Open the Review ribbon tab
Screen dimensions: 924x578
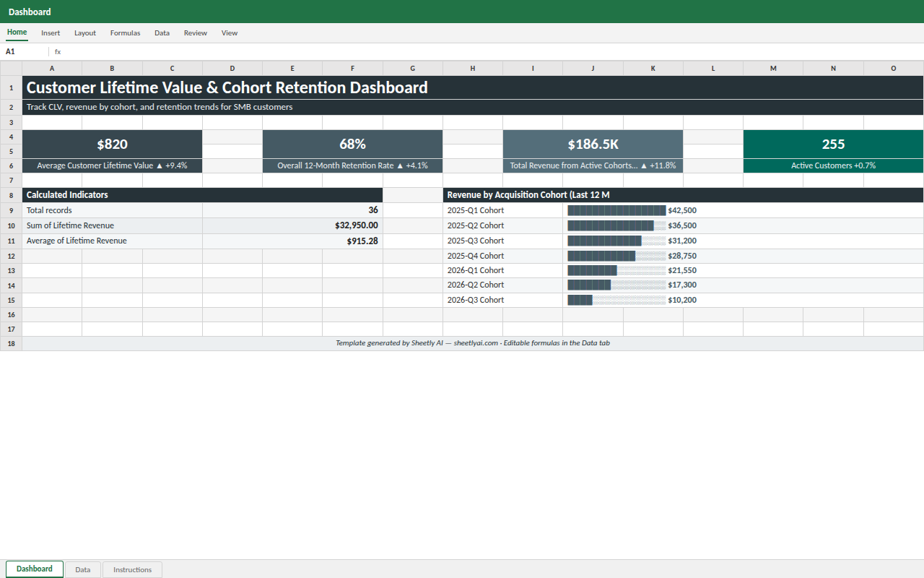195,33
